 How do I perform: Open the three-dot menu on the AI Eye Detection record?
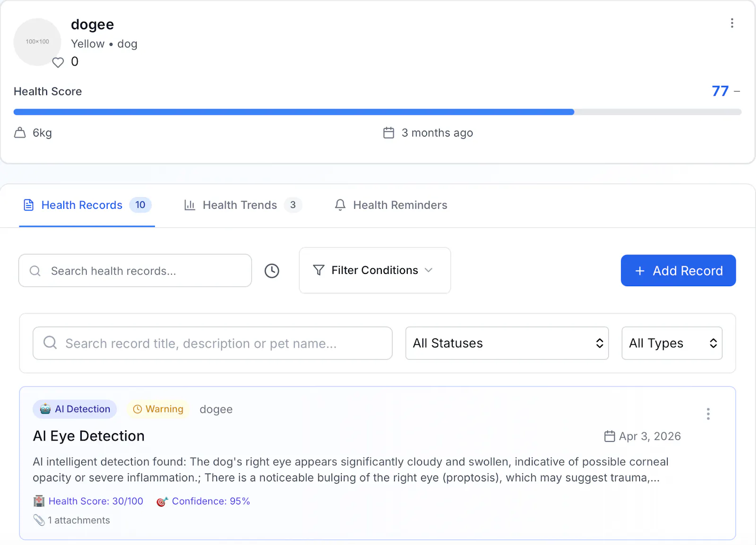[708, 414]
